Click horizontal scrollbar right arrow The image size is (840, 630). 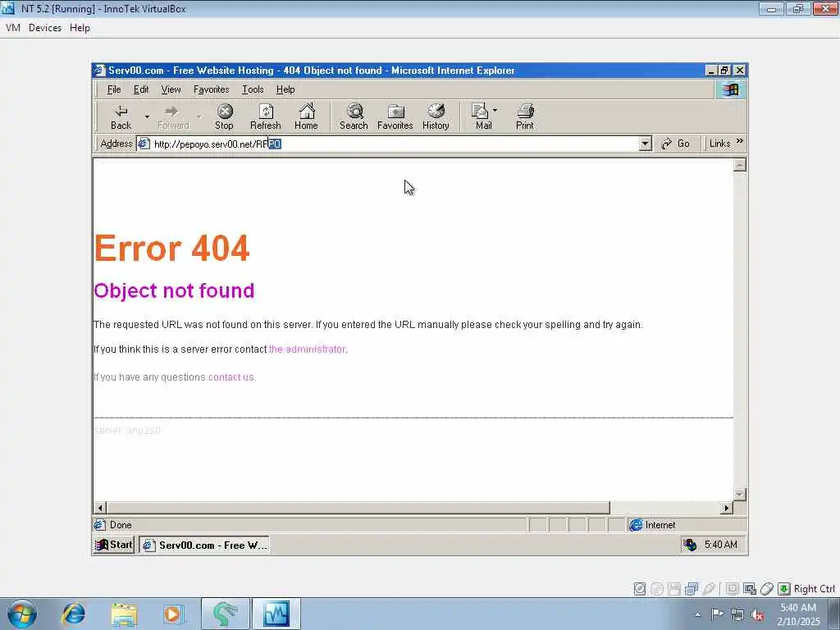pos(727,507)
